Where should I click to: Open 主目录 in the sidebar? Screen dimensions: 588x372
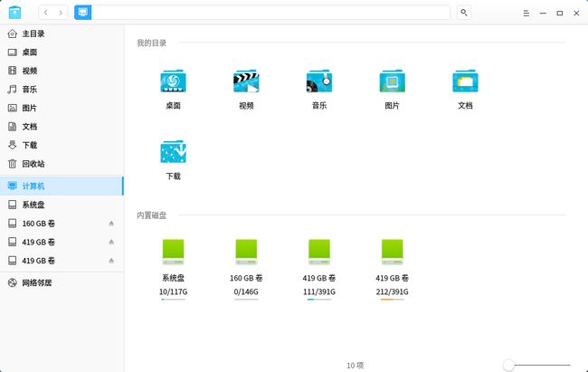coord(62,33)
